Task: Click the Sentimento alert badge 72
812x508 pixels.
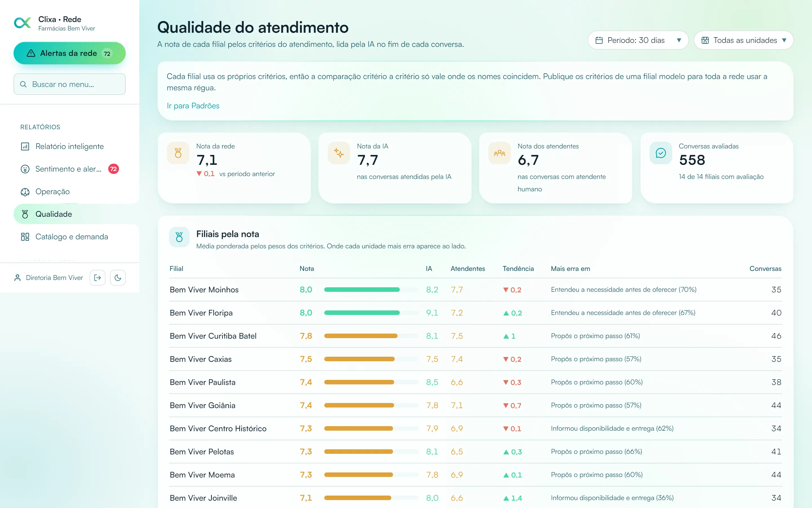Action: click(x=113, y=169)
